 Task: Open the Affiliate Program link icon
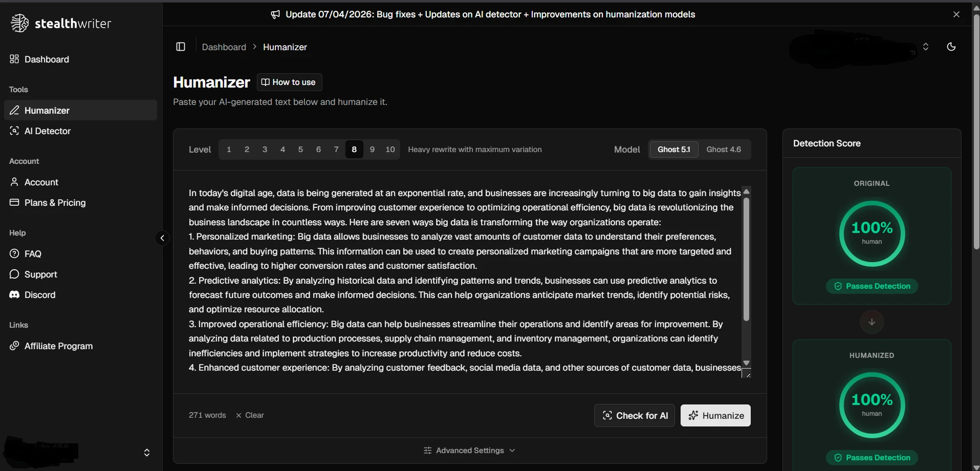click(x=14, y=346)
